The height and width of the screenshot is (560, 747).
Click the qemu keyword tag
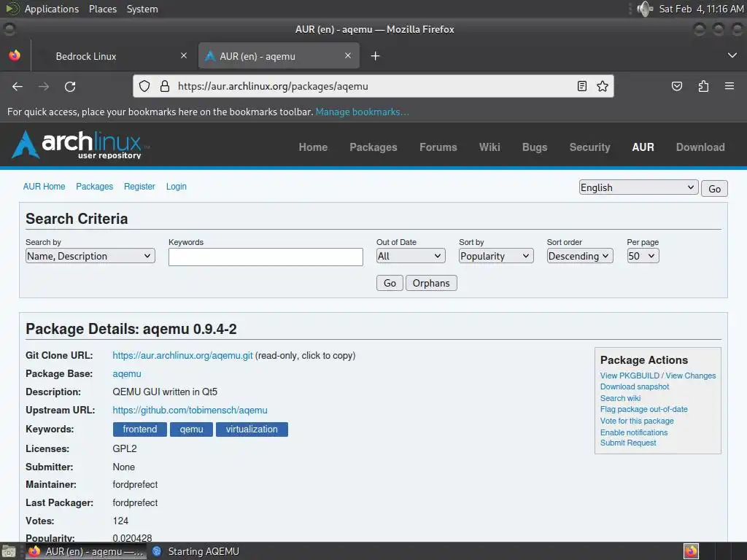coord(192,429)
